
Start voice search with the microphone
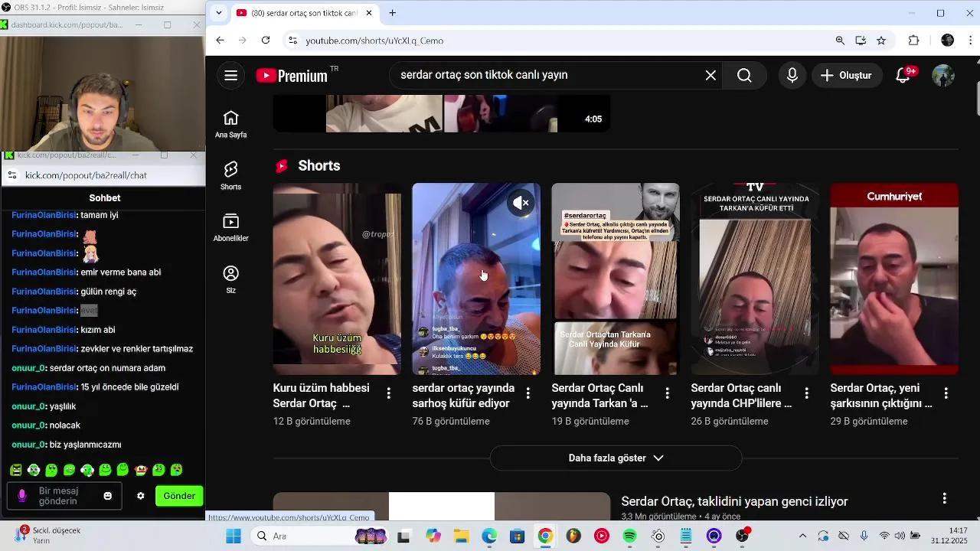click(x=792, y=75)
